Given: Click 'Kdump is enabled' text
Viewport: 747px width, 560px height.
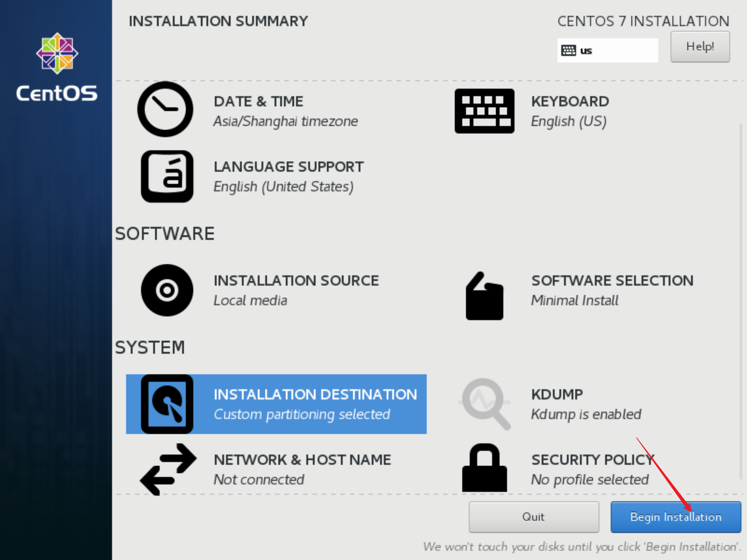Looking at the screenshot, I should (586, 414).
